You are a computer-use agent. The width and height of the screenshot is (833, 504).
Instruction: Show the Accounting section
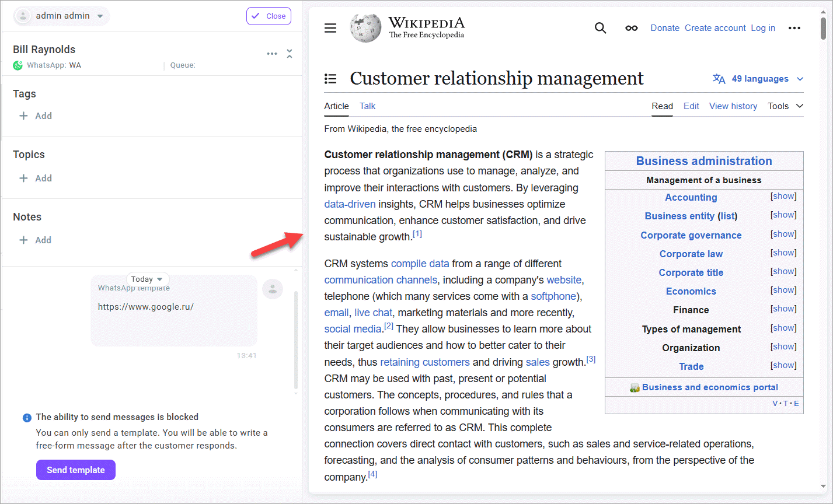click(783, 197)
